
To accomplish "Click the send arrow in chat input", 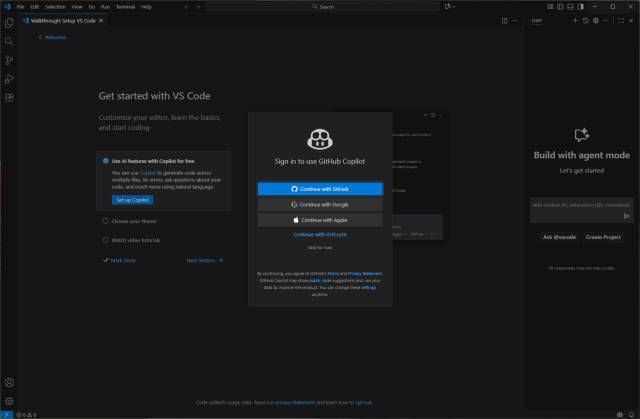I will [627, 215].
